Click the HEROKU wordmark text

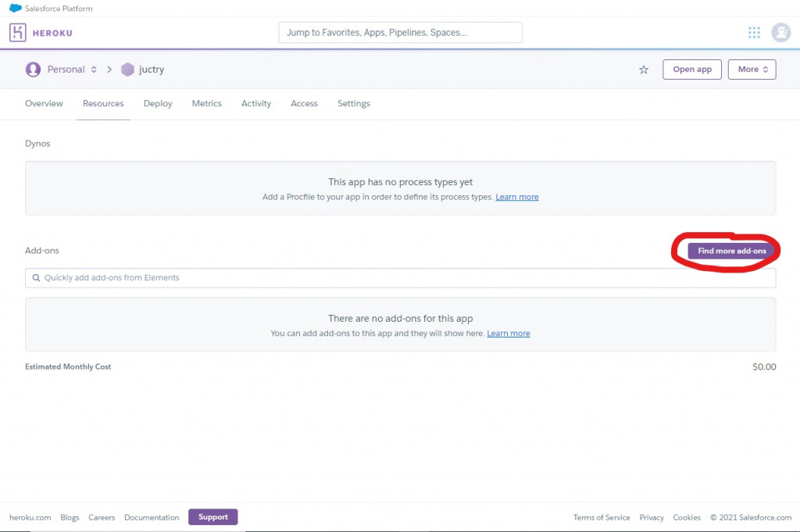pyautogui.click(x=52, y=33)
